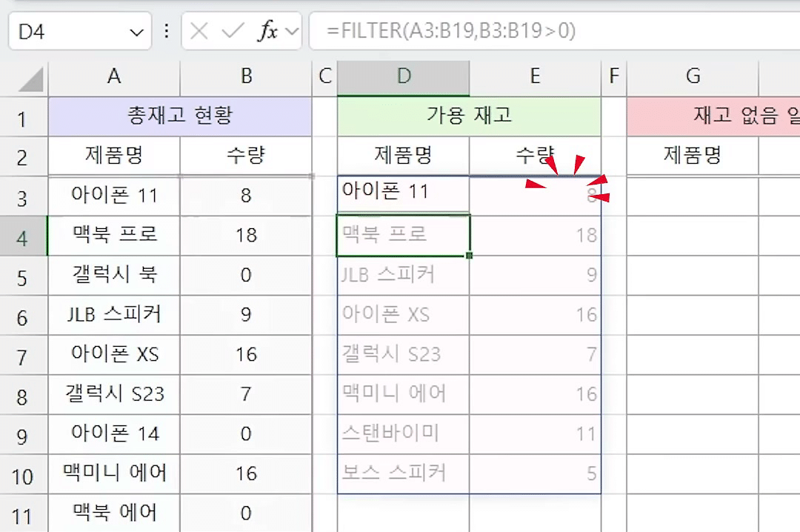Click the '재고 없음' title cell
This screenshot has width=800, height=532.
click(x=713, y=116)
